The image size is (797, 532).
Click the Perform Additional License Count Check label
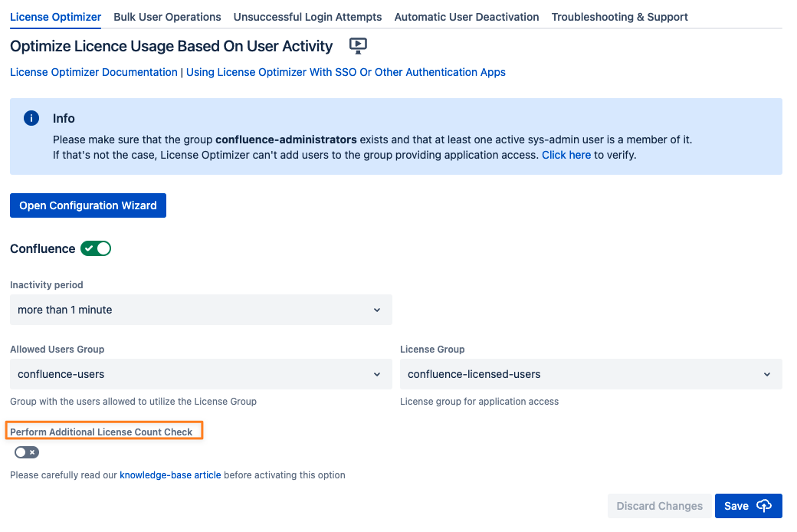click(x=101, y=432)
